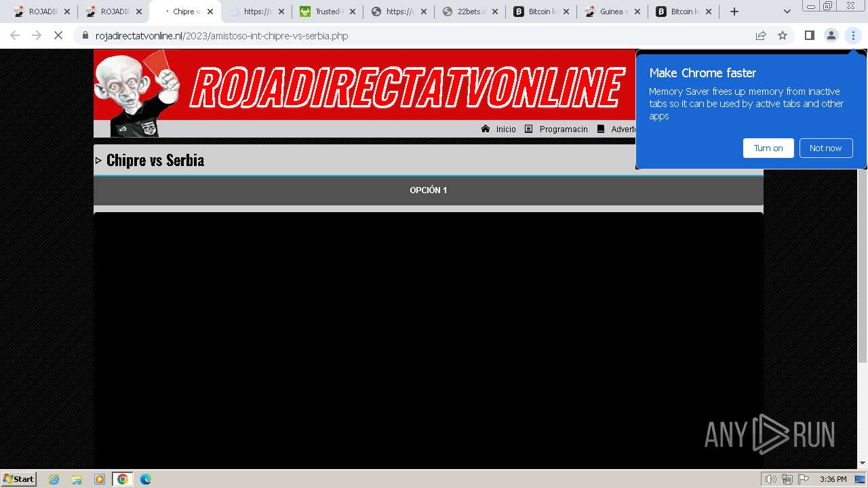This screenshot has width=868, height=488.
Task: Open Chrome three-dot menu
Action: pos(853,35)
